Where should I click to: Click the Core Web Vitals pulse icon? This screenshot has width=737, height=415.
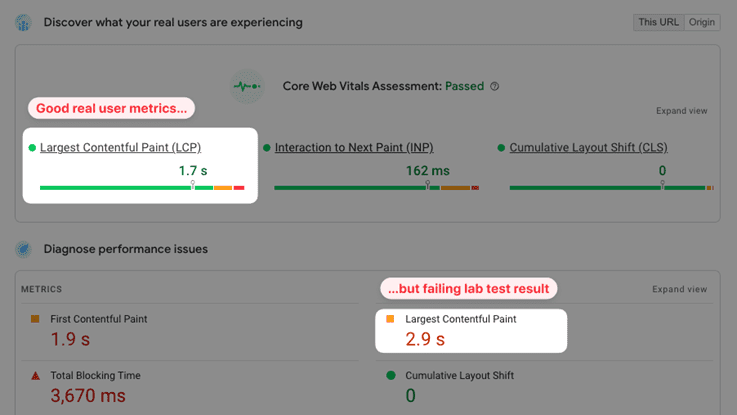point(247,86)
